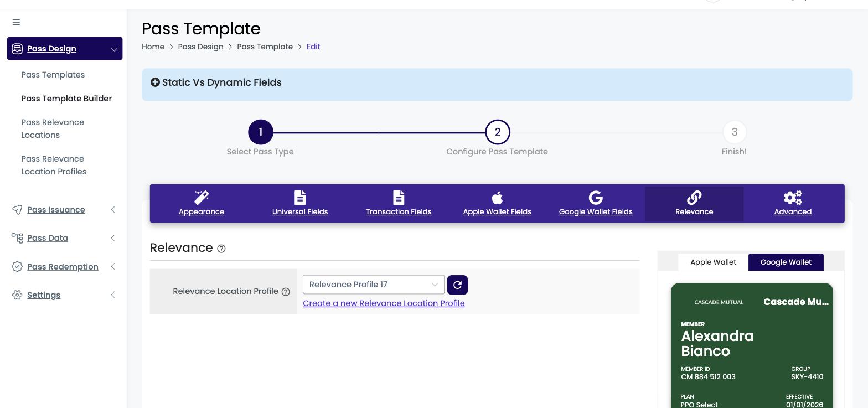Open the Google Wallet Fields tab
This screenshot has width=868, height=408.
pyautogui.click(x=596, y=204)
